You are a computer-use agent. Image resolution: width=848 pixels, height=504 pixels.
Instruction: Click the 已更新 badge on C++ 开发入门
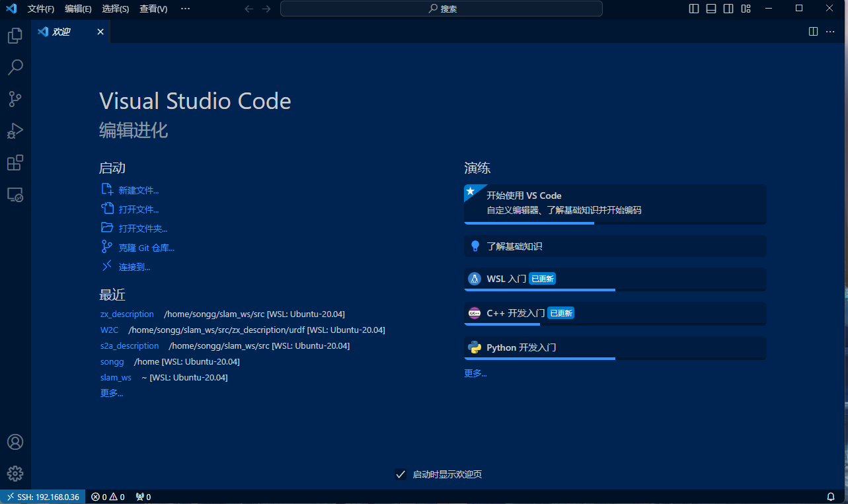click(x=560, y=313)
